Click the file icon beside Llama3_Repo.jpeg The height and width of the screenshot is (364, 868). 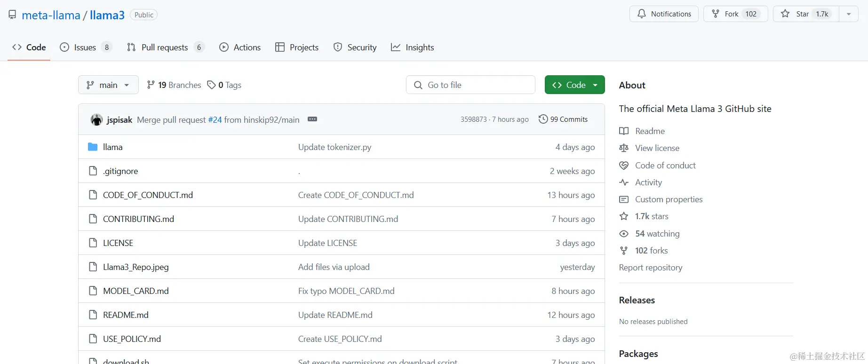click(93, 267)
